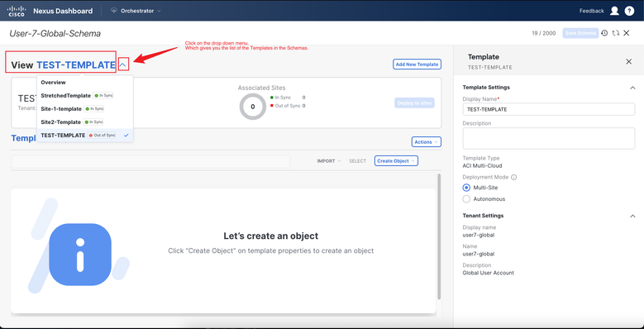Click the SELECT option

[357, 161]
